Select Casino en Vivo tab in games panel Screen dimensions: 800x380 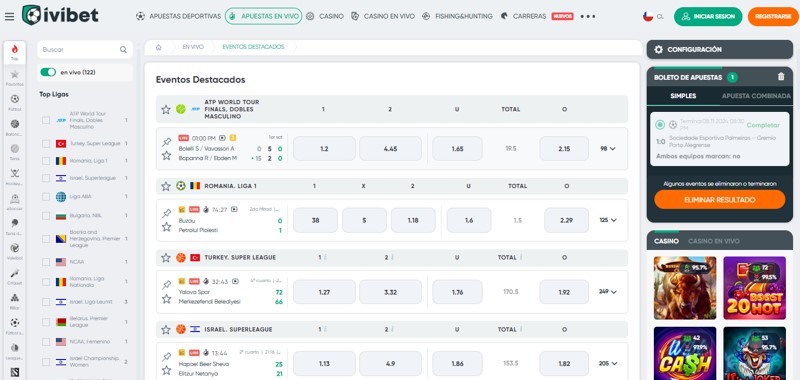point(714,241)
